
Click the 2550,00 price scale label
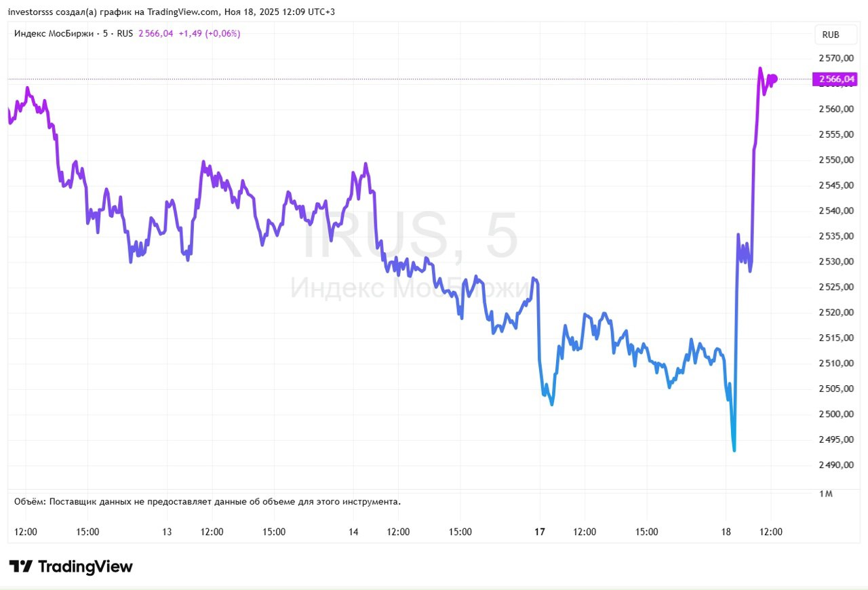tap(835, 160)
